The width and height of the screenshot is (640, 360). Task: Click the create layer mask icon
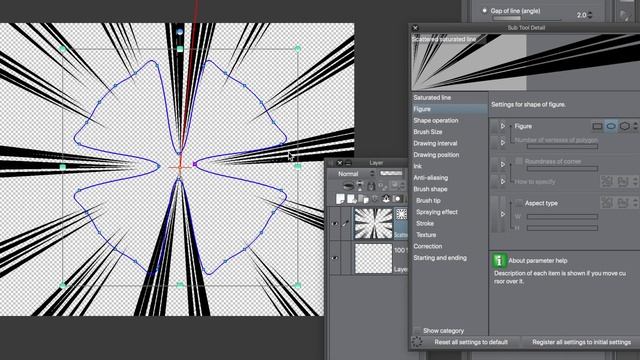point(397,199)
